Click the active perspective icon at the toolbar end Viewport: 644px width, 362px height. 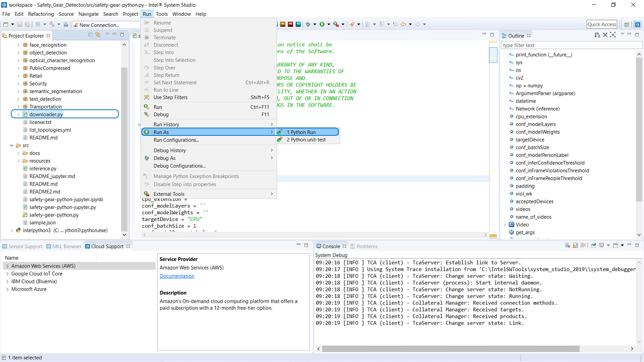(x=638, y=25)
